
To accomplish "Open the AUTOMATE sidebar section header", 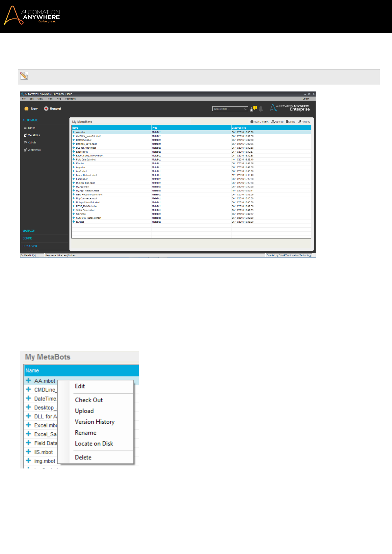I will click(30, 120).
